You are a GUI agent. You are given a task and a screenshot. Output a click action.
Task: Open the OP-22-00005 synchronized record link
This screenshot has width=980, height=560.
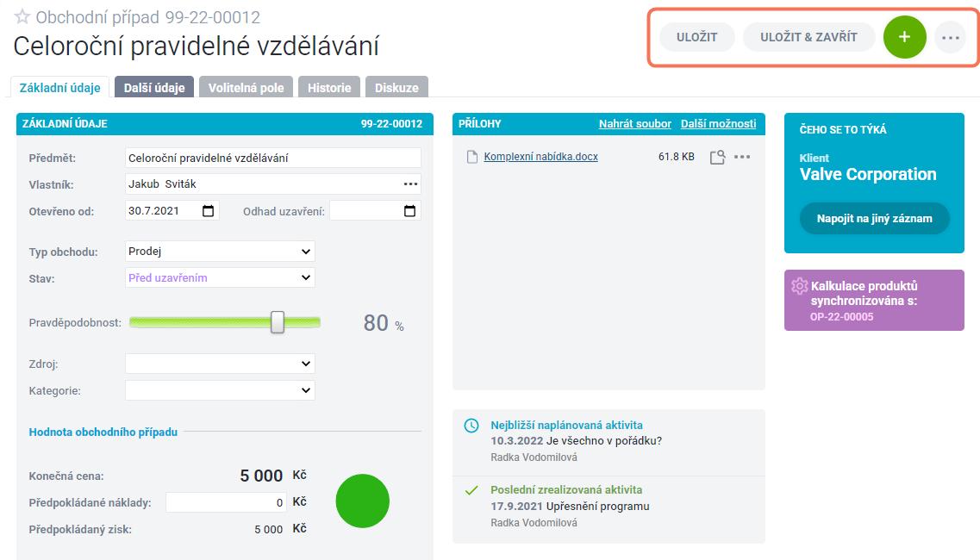click(841, 317)
